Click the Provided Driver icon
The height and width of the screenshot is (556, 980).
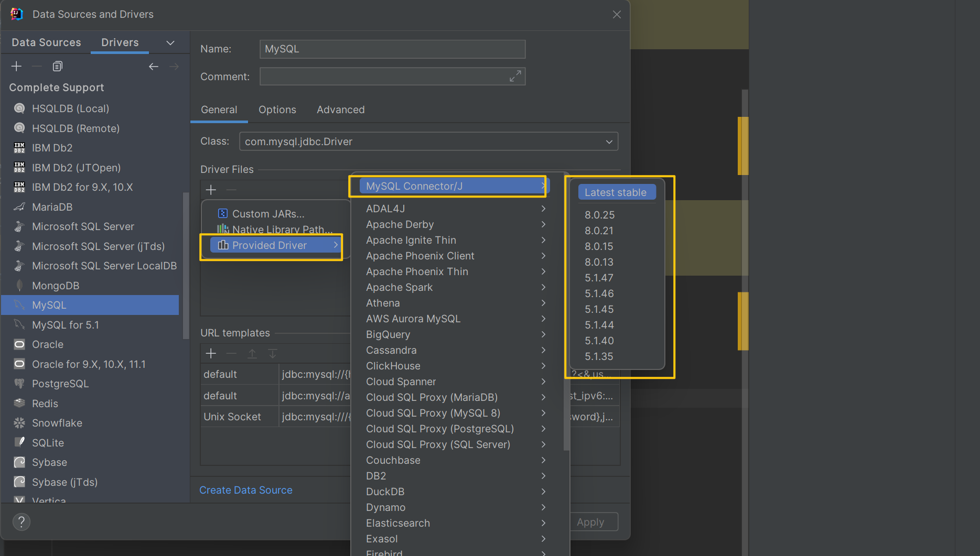pyautogui.click(x=223, y=245)
